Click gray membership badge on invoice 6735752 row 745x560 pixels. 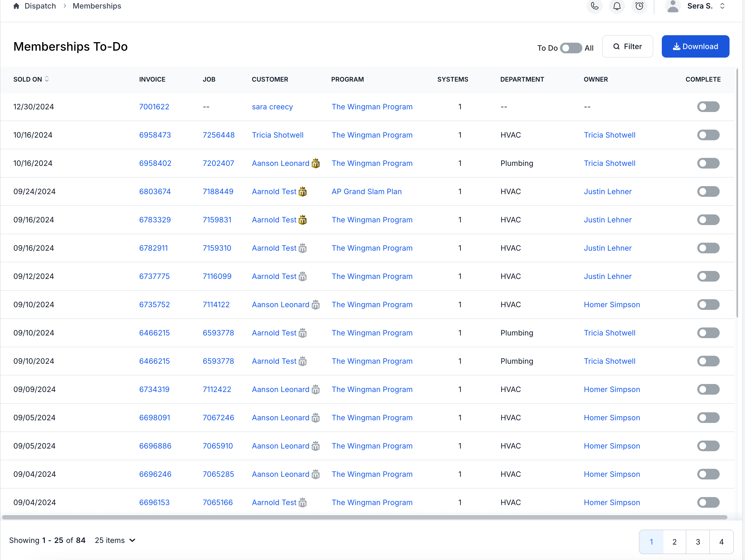316,305
